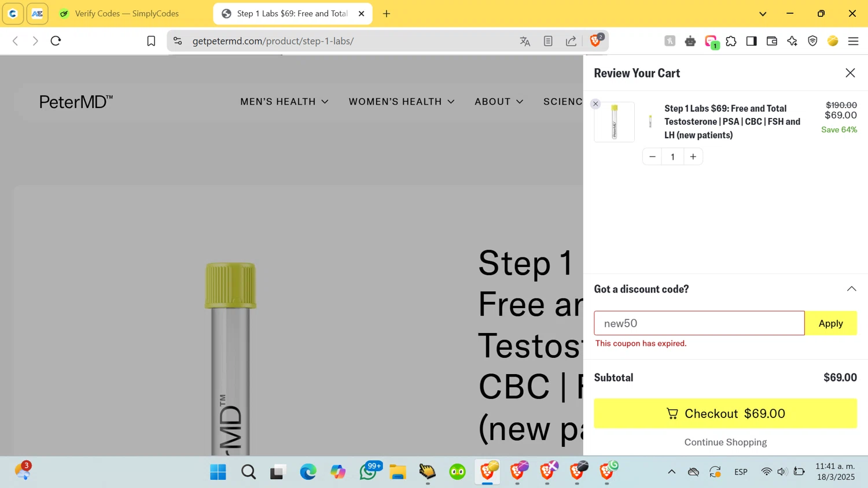Image resolution: width=868 pixels, height=488 pixels.
Task: Open a new browser tab
Action: (x=387, y=13)
